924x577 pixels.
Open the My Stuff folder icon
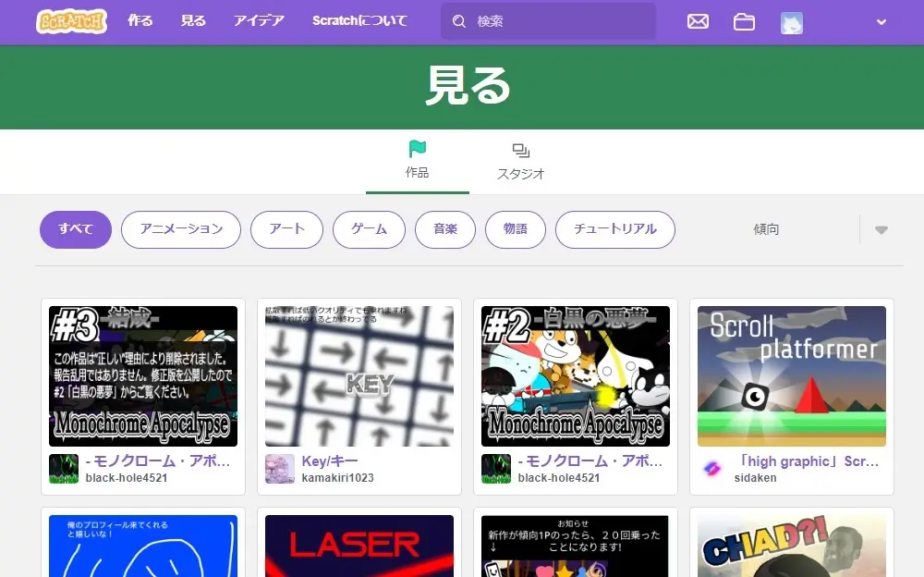[744, 22]
